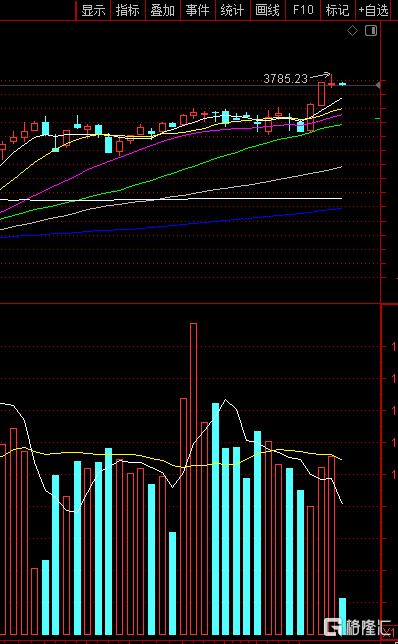
Task: Open the 事件 events menu
Action: [x=198, y=10]
